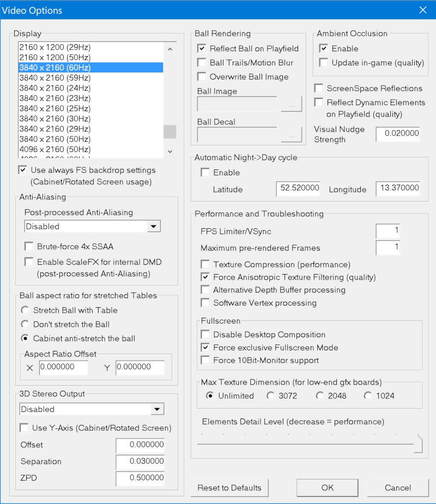Click the Ball Decal browse button

point(292,135)
